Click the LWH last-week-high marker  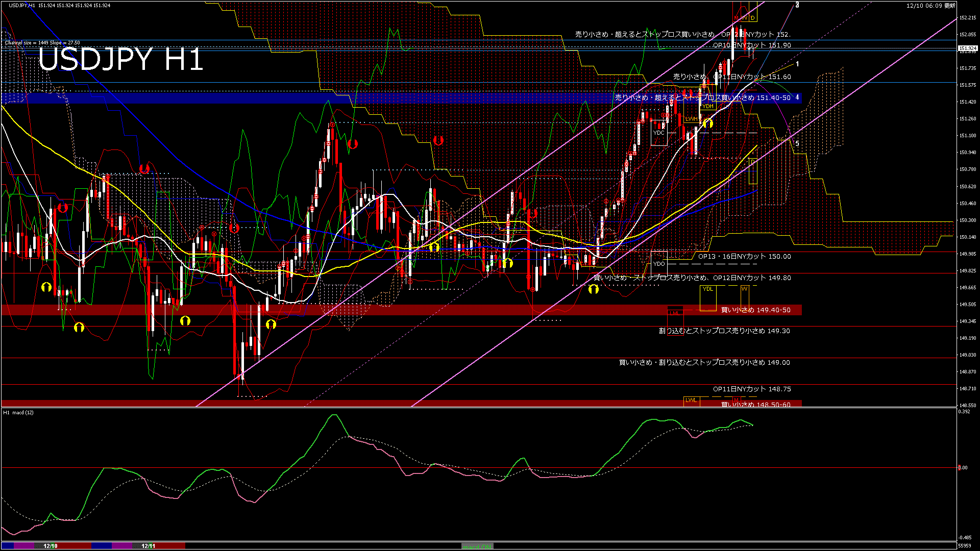(691, 119)
